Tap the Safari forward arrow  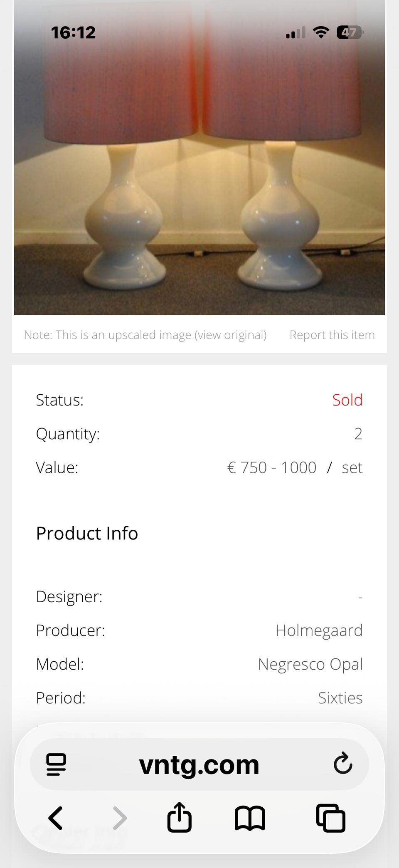coord(120,818)
